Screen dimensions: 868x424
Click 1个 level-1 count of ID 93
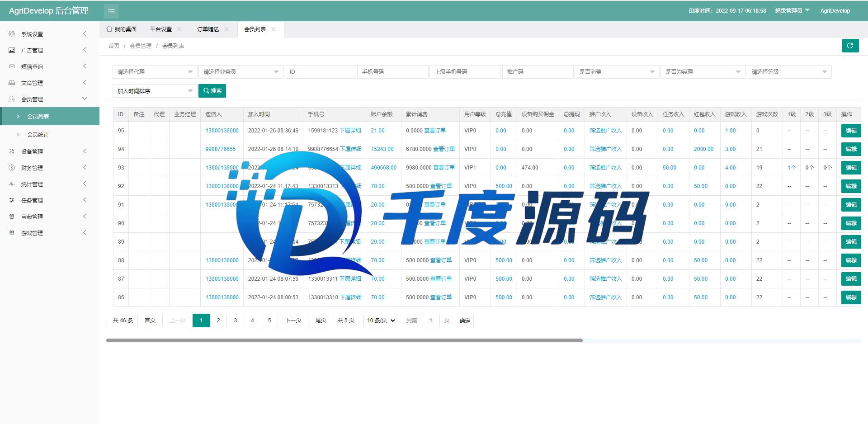[x=792, y=168]
